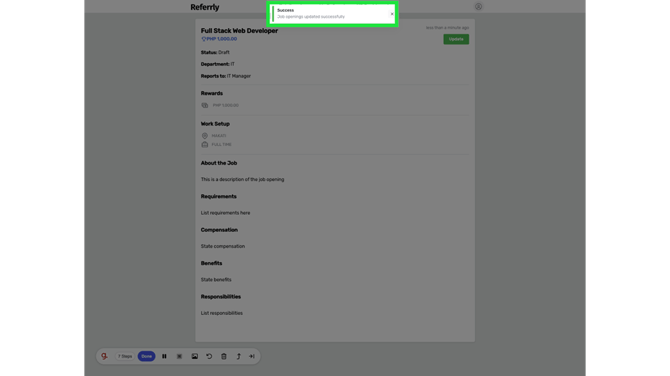Click the rewards money icon
Image resolution: width=670 pixels, height=376 pixels.
[205, 105]
